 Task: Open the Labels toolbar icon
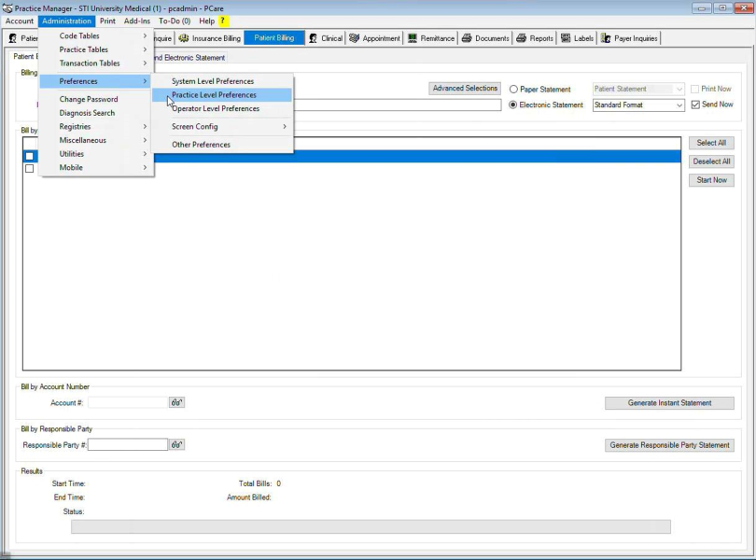[566, 38]
